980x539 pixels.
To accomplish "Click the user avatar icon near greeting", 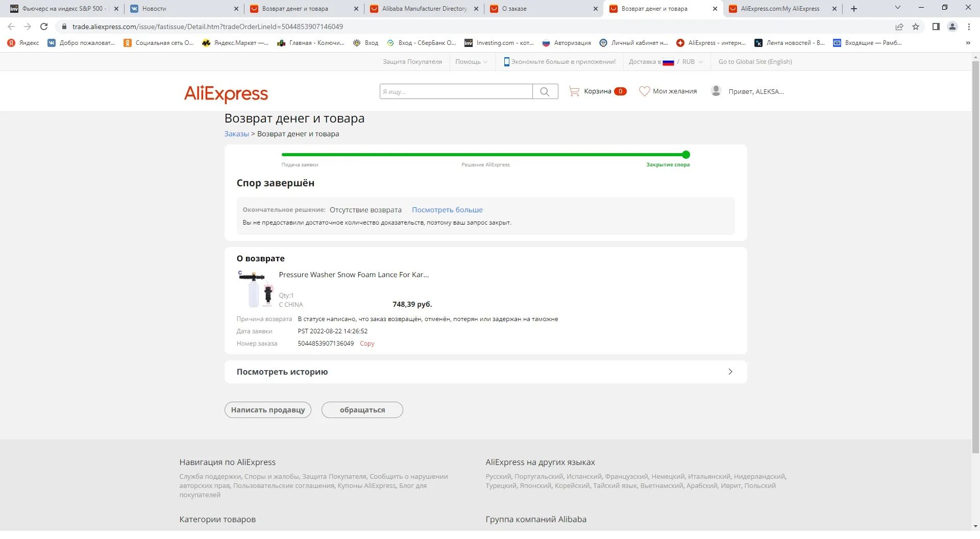I will pyautogui.click(x=716, y=91).
